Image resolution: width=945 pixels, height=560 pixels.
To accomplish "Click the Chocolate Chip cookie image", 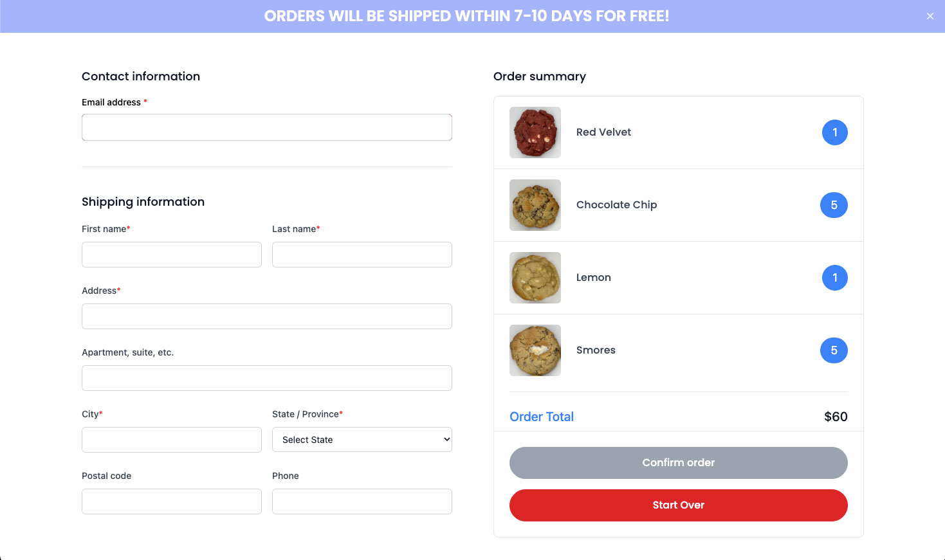I will pos(535,205).
